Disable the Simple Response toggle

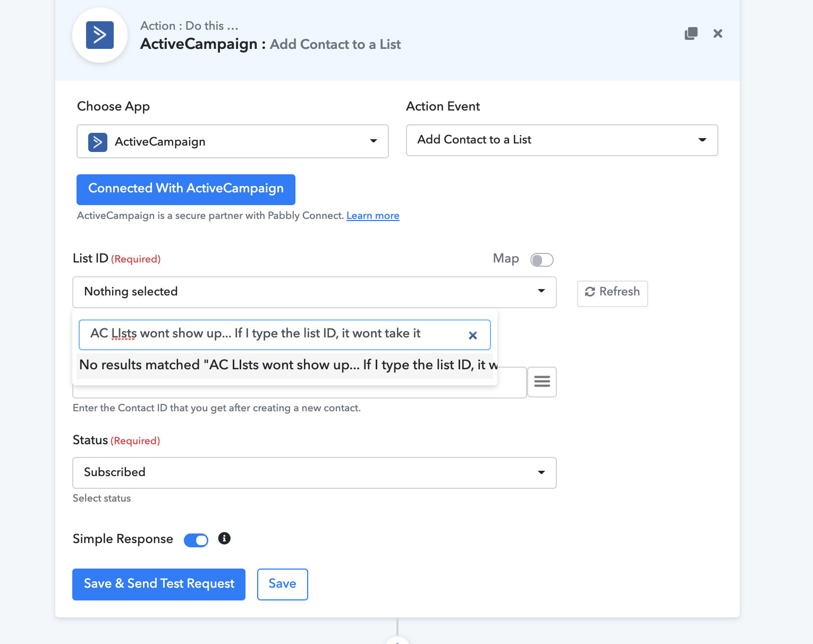pos(196,540)
